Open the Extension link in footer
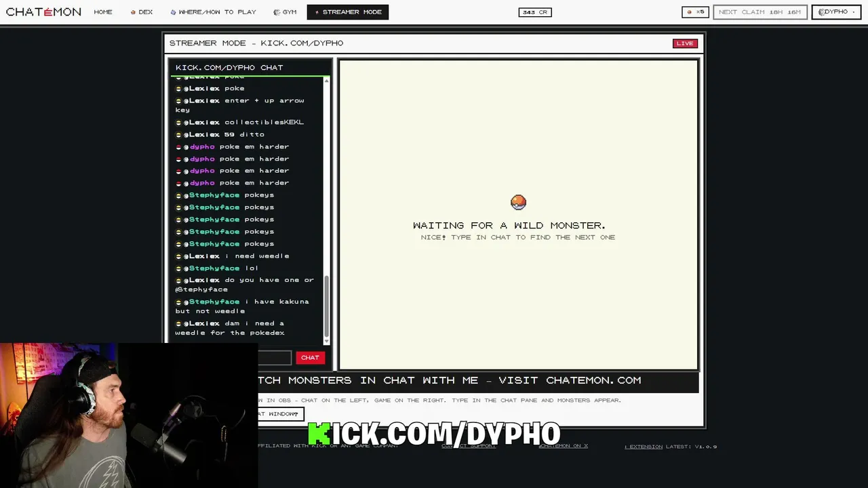868x488 pixels. (644, 447)
